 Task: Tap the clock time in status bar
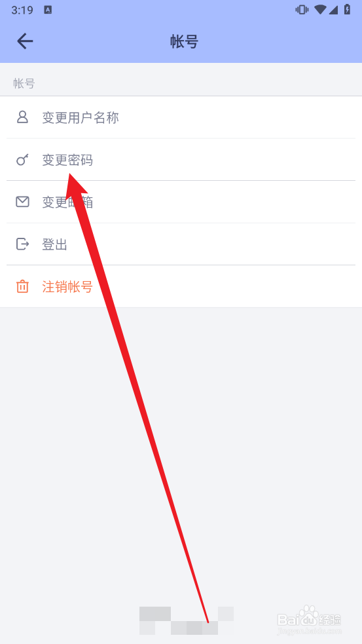22,10
